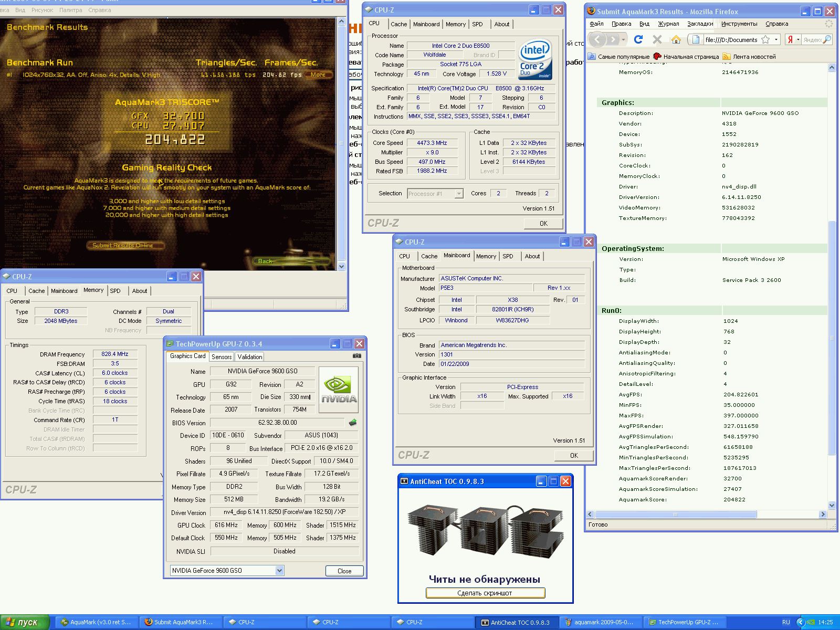The height and width of the screenshot is (630, 840).
Task: Open the Начальная страница bookmark
Action: coord(686,57)
